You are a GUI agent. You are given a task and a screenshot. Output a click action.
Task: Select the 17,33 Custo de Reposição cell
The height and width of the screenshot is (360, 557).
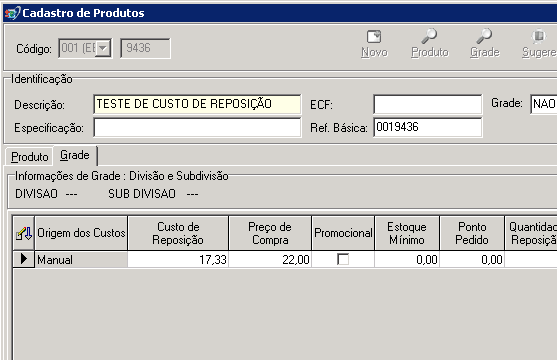pos(178,260)
